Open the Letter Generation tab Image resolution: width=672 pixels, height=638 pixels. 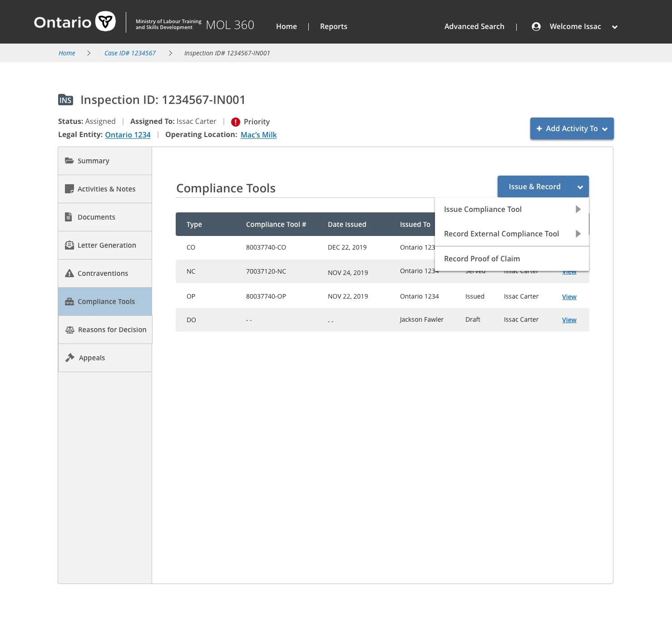tap(105, 245)
